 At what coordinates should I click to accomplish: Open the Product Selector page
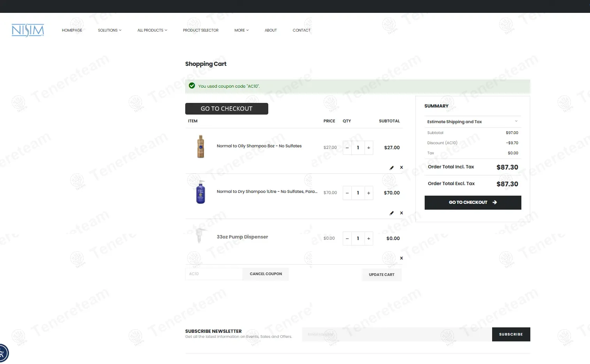click(201, 30)
